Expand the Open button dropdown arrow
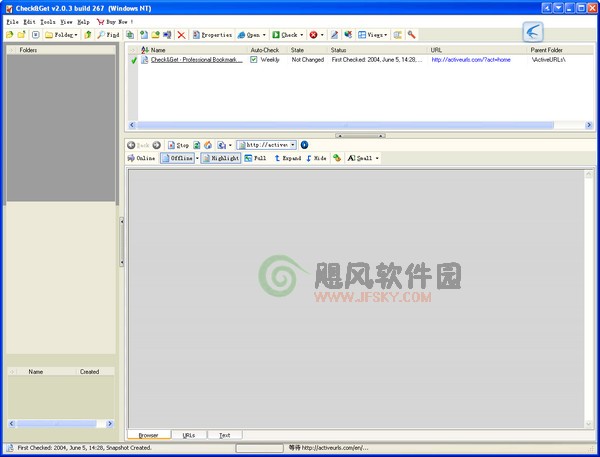The image size is (600, 457). [264, 35]
